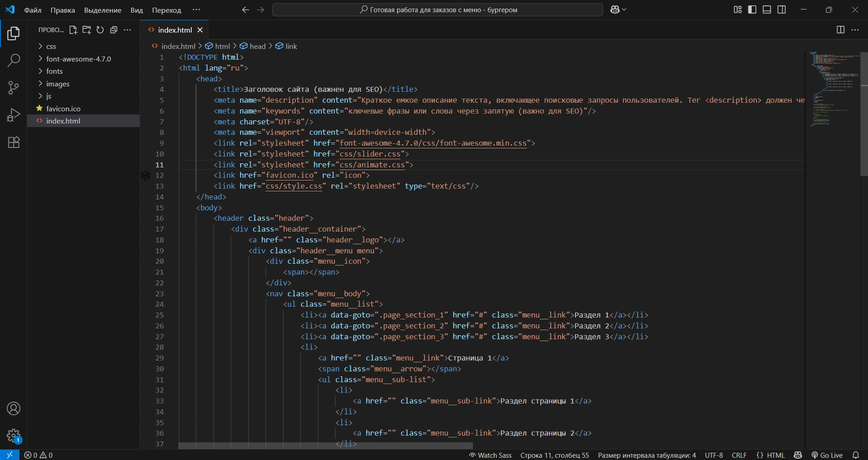Collapse all folders in explorer
868x460 pixels.
tap(113, 30)
